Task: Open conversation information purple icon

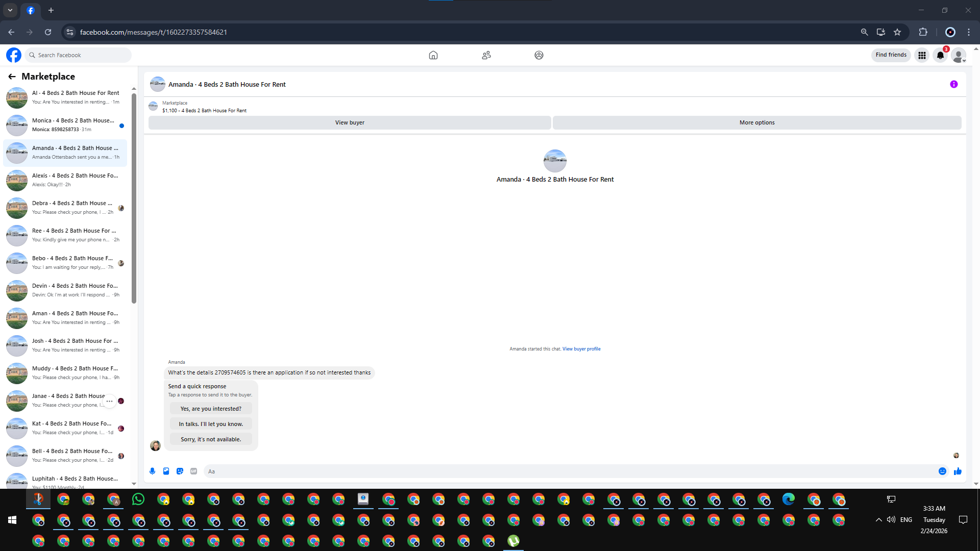Action: coord(953,85)
